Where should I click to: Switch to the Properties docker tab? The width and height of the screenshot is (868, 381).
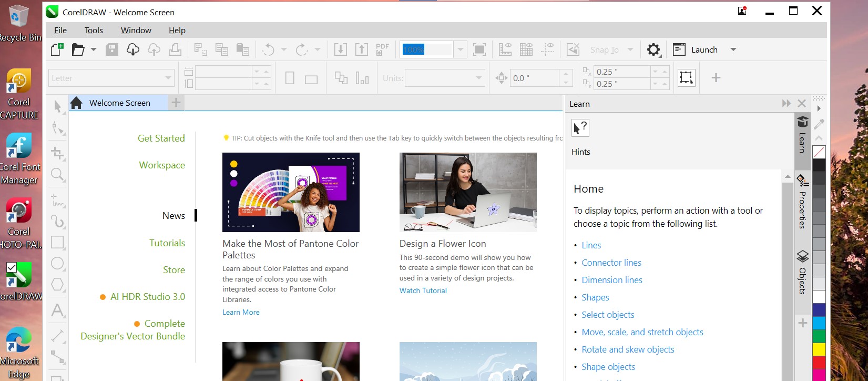[802, 203]
